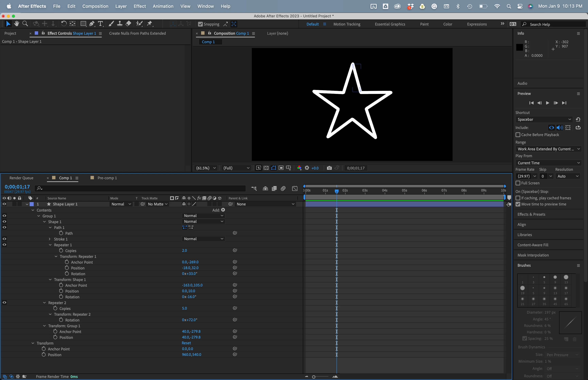Take a snapshot with camera icon

pyautogui.click(x=329, y=168)
